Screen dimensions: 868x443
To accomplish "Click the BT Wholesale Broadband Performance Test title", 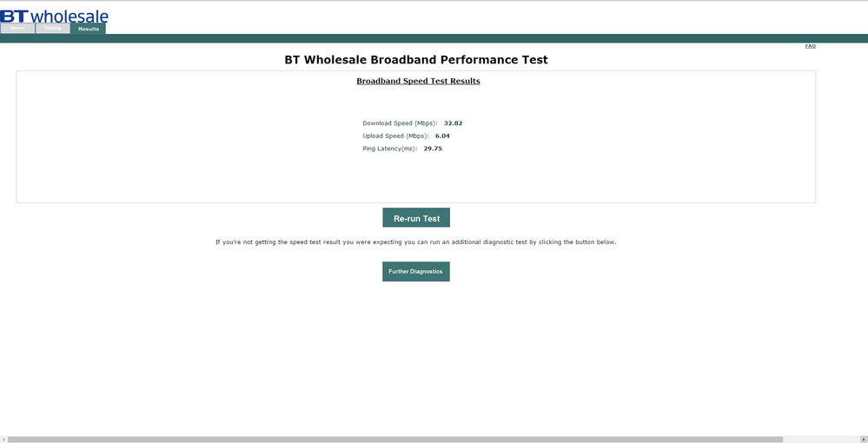I will pyautogui.click(x=416, y=60).
